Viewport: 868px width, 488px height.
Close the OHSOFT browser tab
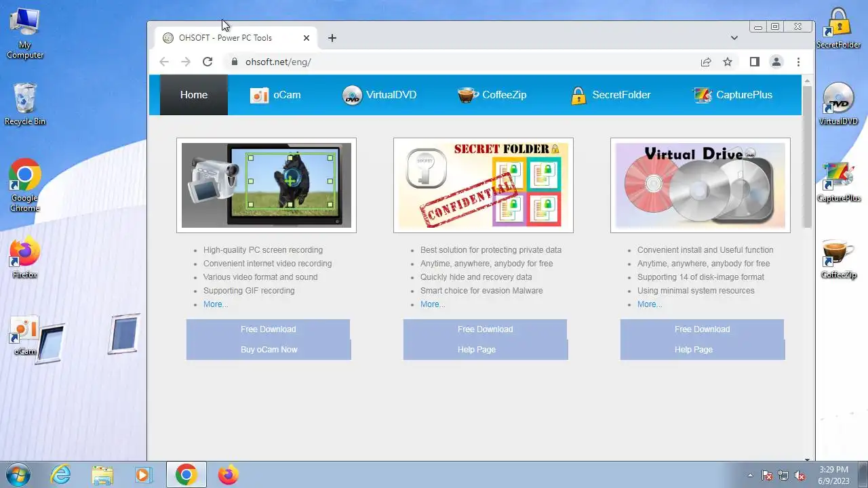click(307, 38)
